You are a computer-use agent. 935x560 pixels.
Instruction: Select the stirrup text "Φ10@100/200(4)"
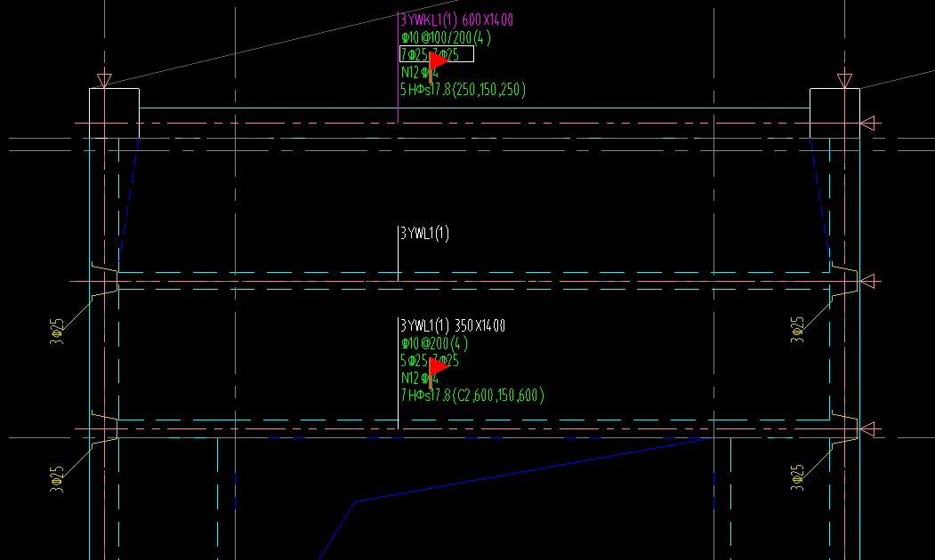point(446,38)
